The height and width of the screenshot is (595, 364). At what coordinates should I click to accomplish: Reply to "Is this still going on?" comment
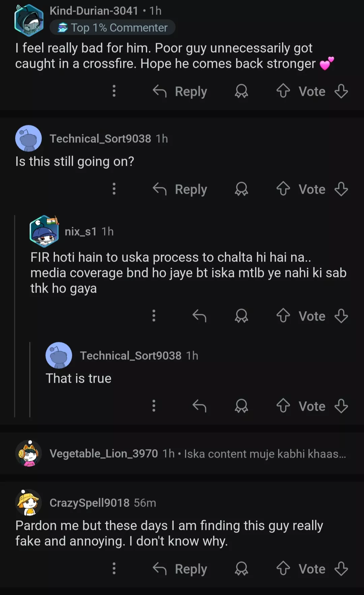(180, 189)
